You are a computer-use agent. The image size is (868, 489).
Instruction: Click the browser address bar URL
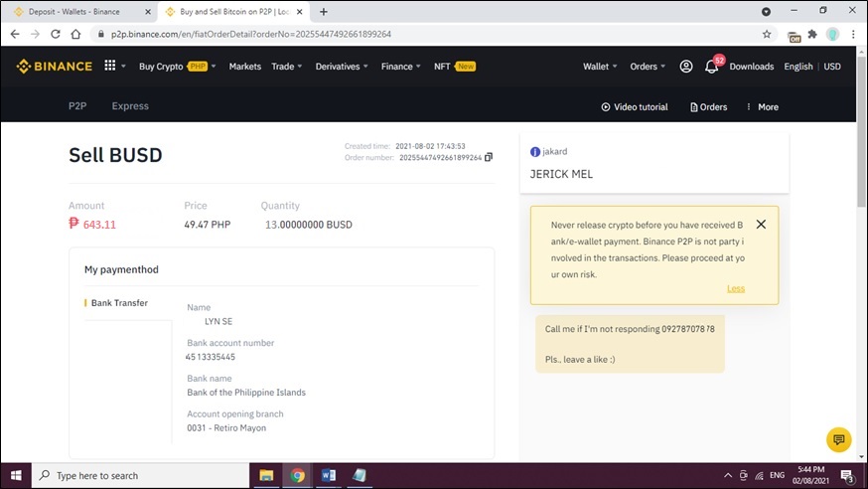tap(251, 34)
